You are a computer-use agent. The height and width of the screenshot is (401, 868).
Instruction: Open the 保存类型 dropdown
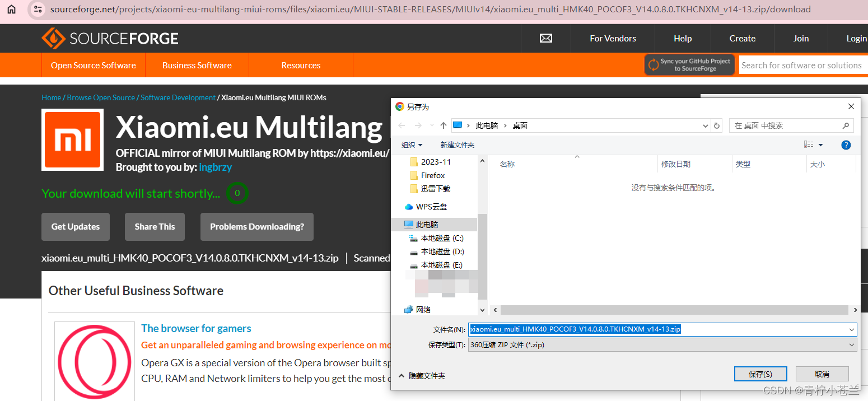click(x=662, y=345)
